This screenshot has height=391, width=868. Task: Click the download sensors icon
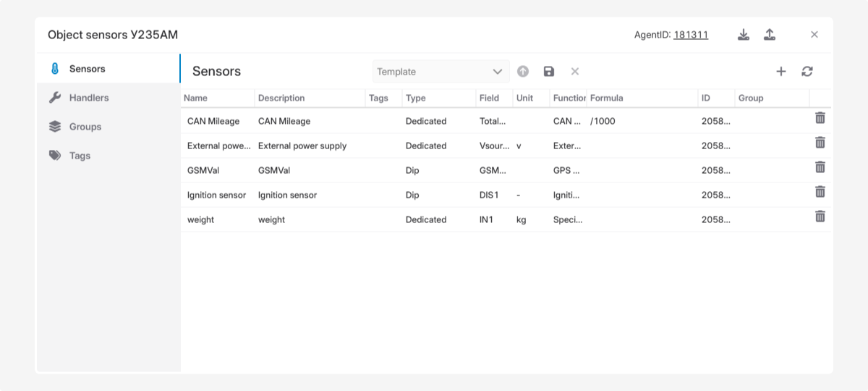click(x=743, y=35)
